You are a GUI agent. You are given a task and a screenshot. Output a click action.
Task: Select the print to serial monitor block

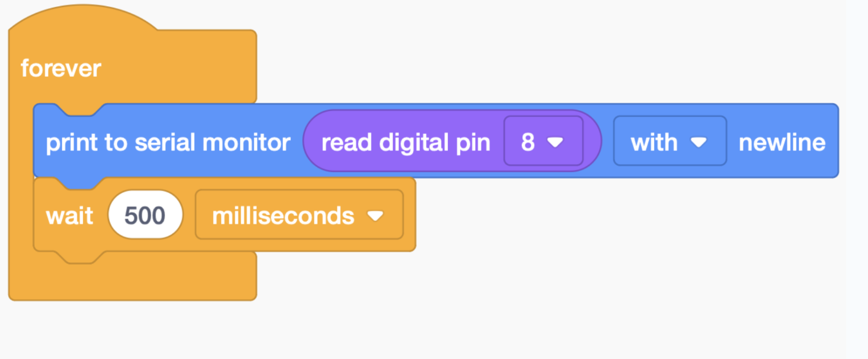[168, 142]
